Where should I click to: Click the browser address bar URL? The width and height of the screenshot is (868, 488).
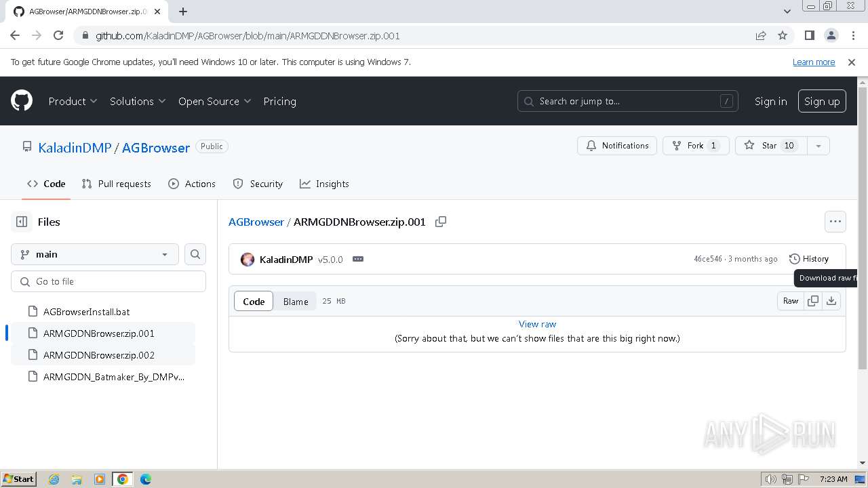click(x=248, y=36)
